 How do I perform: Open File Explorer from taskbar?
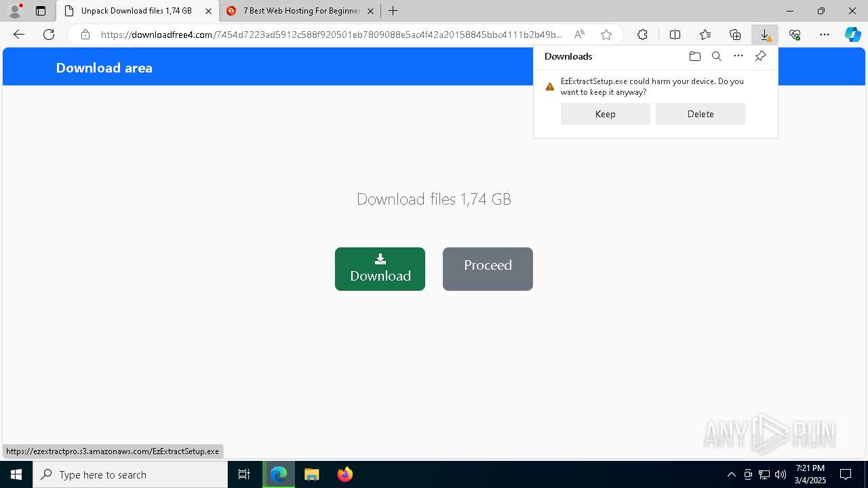312,474
